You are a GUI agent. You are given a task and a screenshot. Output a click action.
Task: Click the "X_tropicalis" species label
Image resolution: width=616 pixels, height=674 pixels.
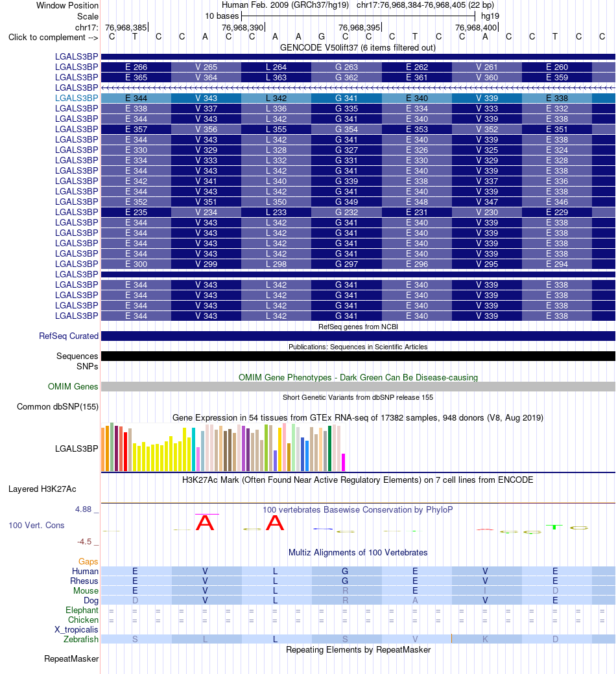(77, 630)
